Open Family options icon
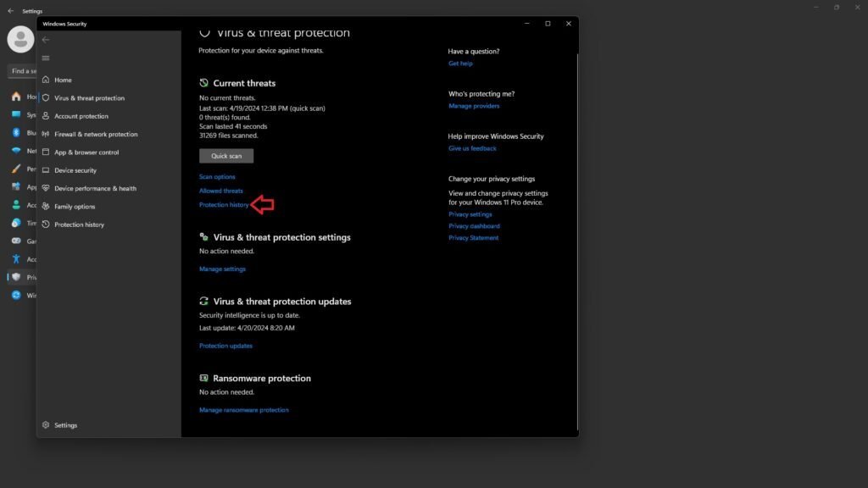868x488 pixels. (x=46, y=207)
